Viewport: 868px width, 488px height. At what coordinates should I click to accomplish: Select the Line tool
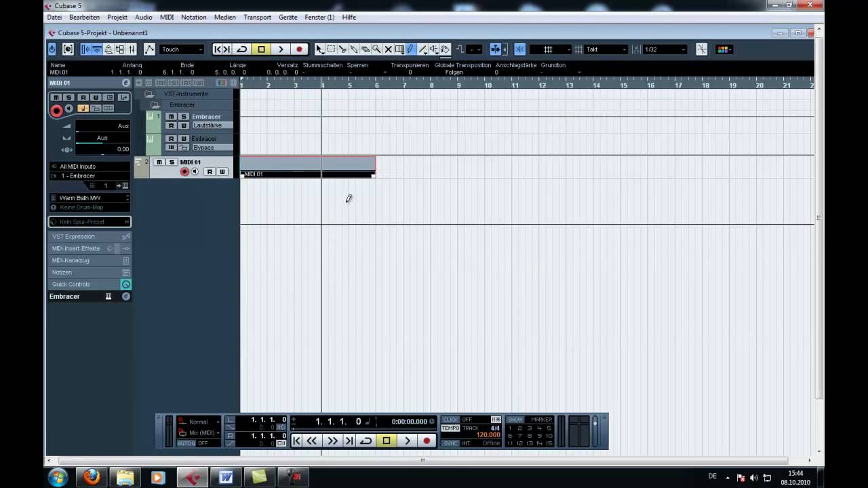click(422, 49)
